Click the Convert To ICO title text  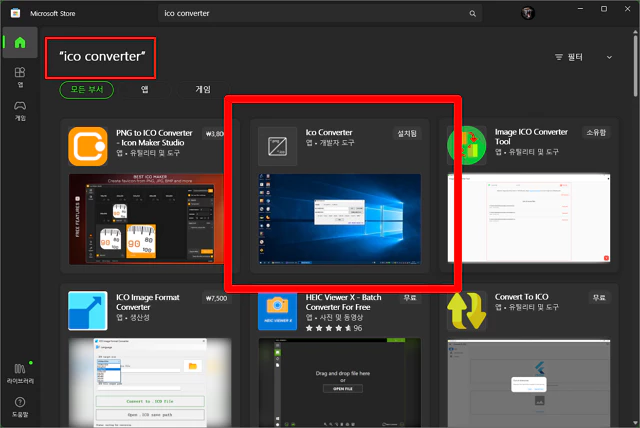(x=521, y=297)
